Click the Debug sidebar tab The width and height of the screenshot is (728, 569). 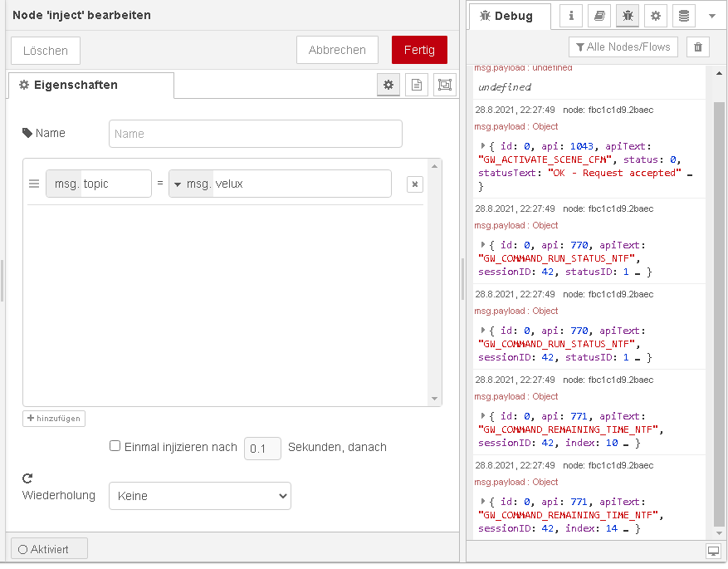[x=507, y=17]
